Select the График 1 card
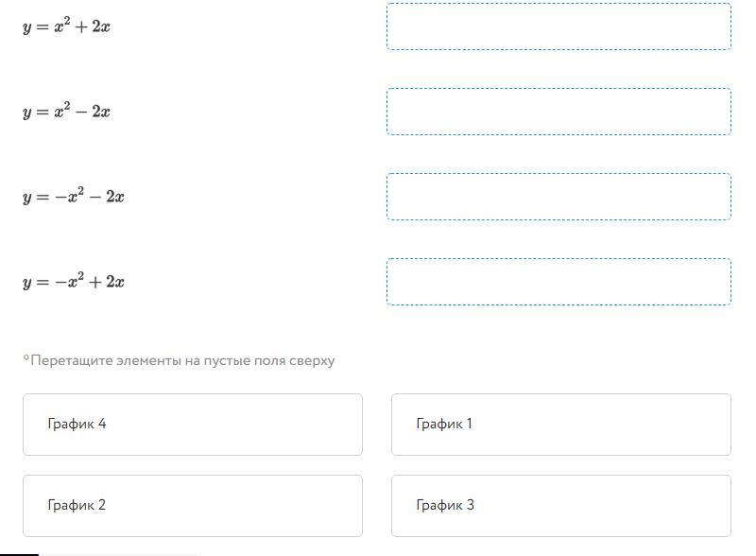 click(561, 425)
